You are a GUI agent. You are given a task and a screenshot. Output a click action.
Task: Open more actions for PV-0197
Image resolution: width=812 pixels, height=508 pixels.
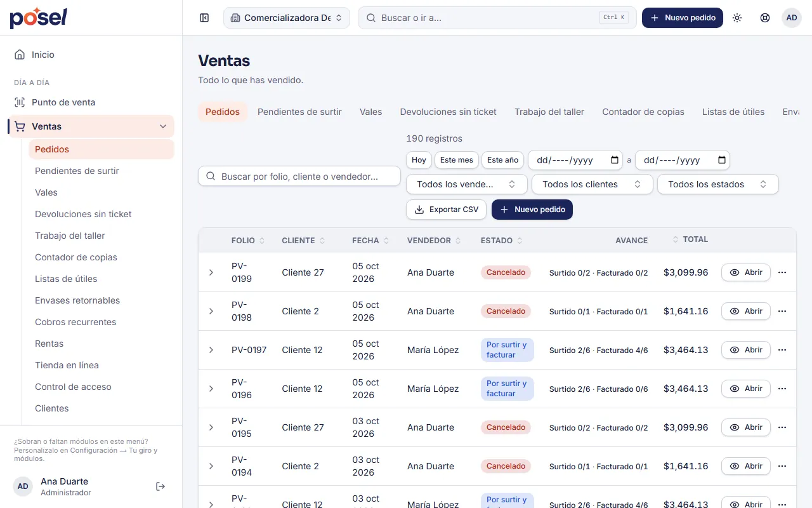[x=782, y=350]
